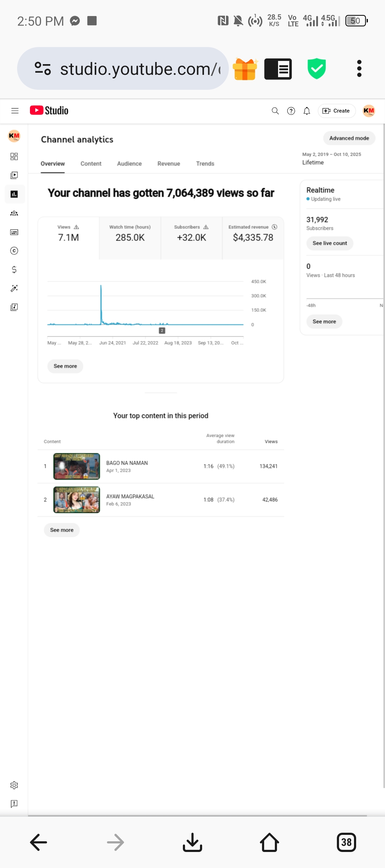The height and width of the screenshot is (868, 385).
Task: Open the Content icon in sidebar
Action: tap(14, 175)
